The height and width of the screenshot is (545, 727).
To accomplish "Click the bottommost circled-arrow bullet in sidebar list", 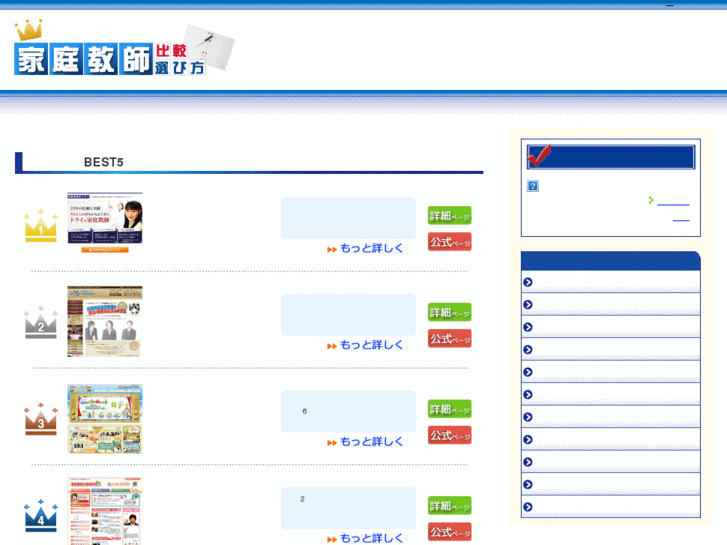I will pyautogui.click(x=528, y=507).
